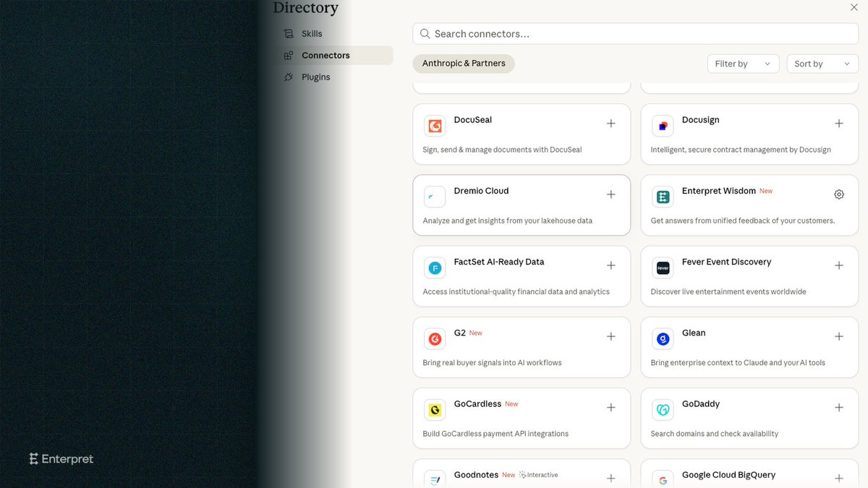Click the GoDaddy logo icon
868x488 pixels.
coord(663,409)
